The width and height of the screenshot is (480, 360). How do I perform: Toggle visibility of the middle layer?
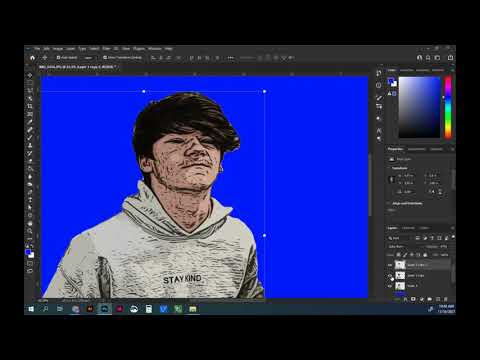(x=390, y=276)
